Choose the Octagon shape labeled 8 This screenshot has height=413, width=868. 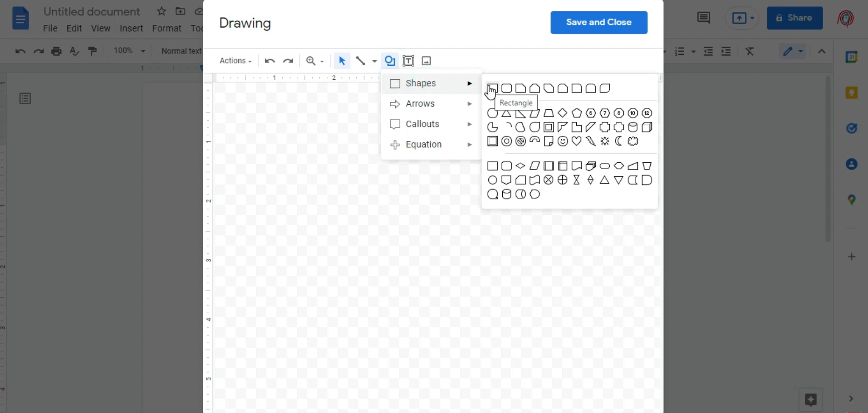click(619, 113)
